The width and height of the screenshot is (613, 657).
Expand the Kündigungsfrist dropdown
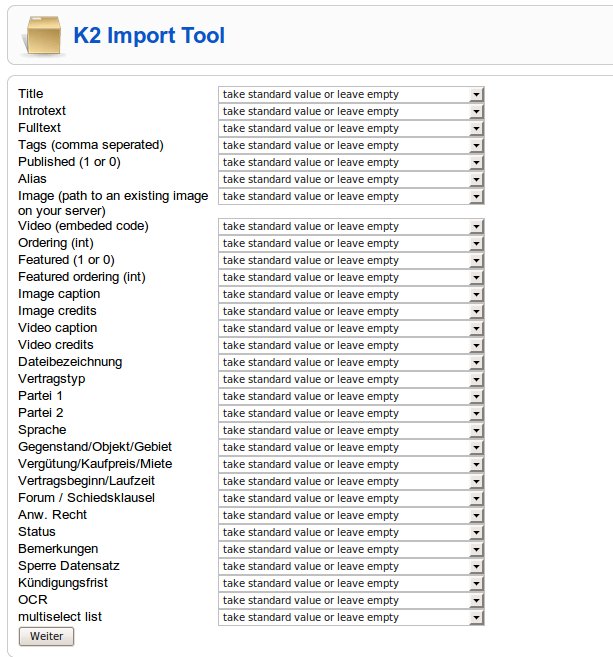[351, 583]
